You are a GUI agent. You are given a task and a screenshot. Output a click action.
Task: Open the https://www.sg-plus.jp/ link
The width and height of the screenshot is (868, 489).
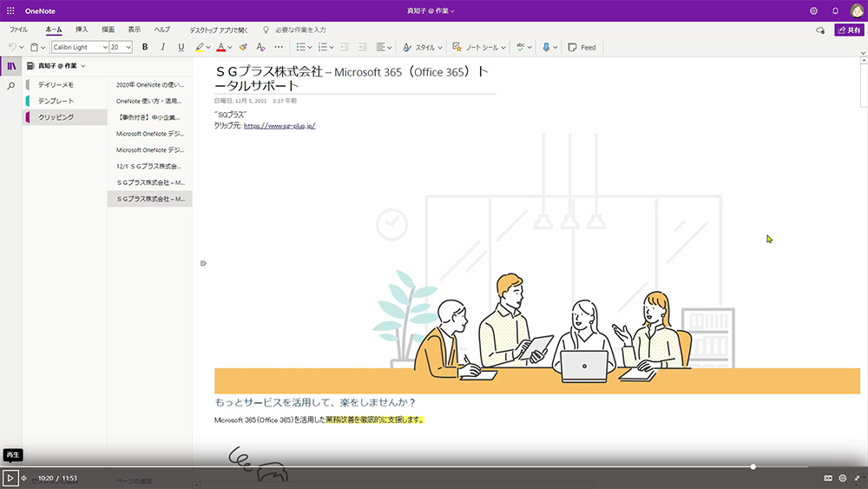coord(279,126)
